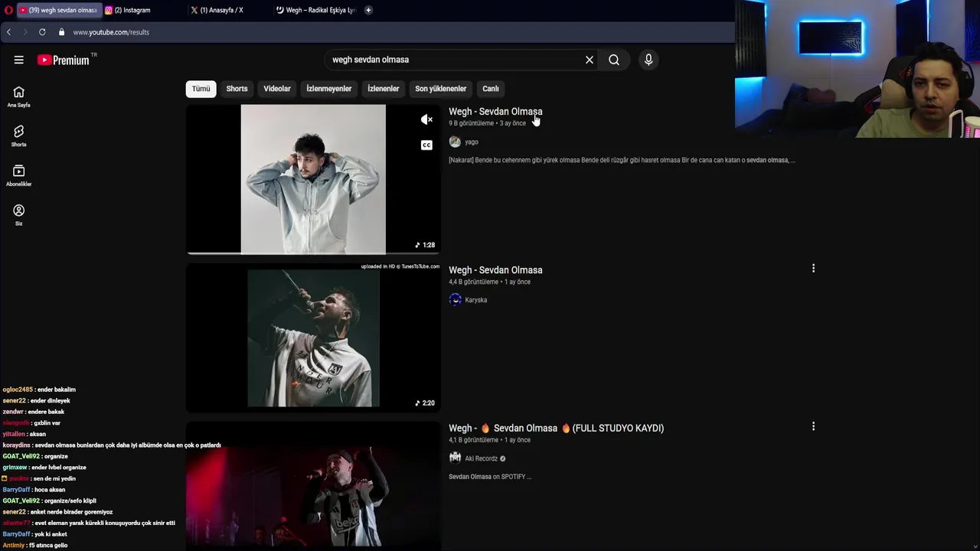
Task: Switch to Wegh Radikal Eşkiya Lyrics tab
Action: pyautogui.click(x=315, y=10)
